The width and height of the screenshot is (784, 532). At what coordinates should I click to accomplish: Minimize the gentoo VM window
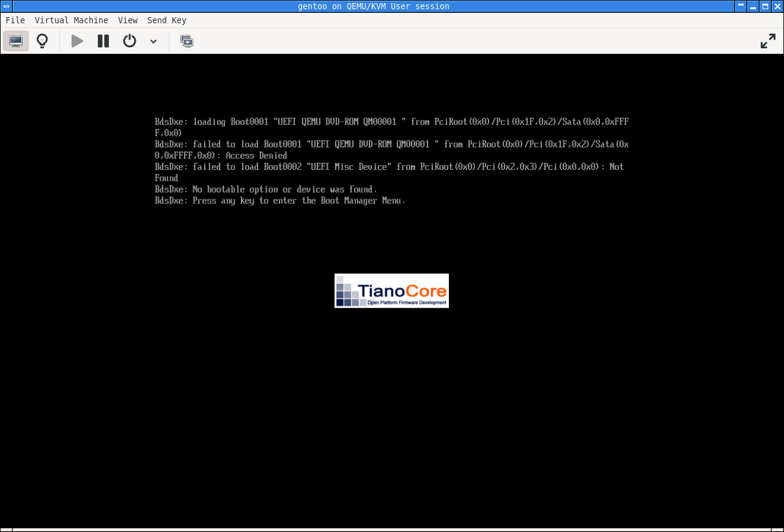pyautogui.click(x=753, y=6)
